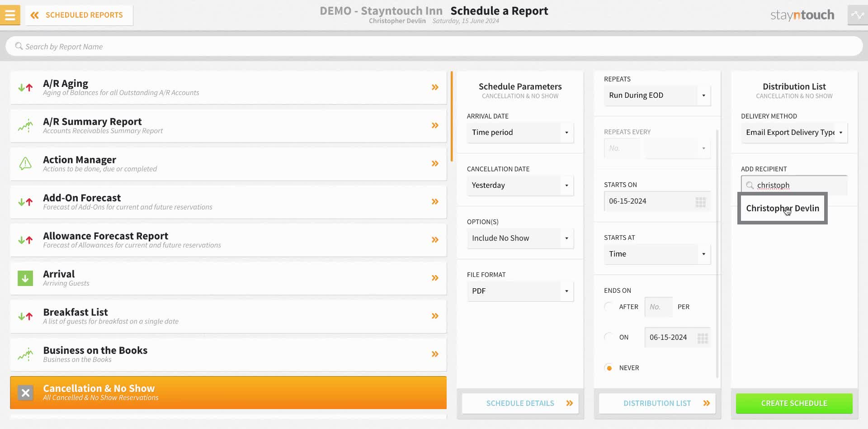Click the orange report list scrollbar

pyautogui.click(x=451, y=116)
